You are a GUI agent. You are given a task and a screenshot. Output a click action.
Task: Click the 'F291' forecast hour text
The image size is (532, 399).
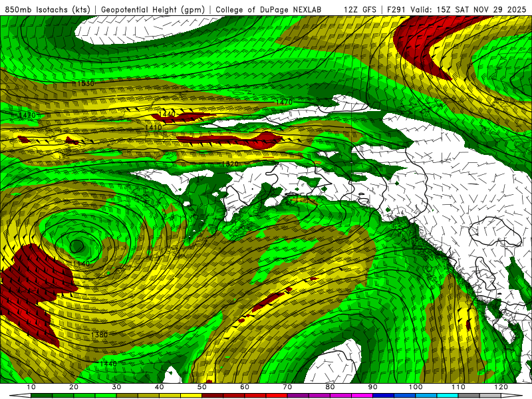click(x=396, y=9)
